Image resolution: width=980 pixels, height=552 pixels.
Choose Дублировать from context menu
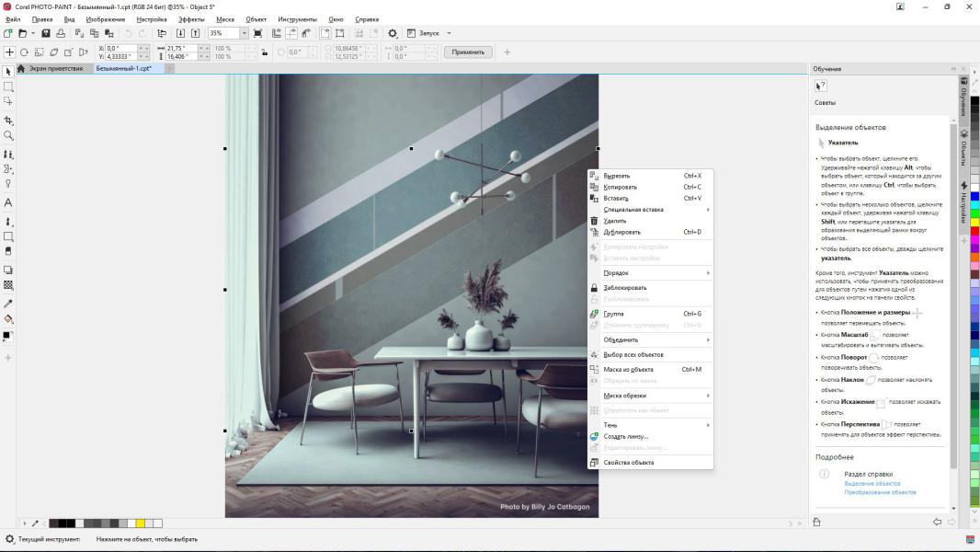(x=622, y=232)
